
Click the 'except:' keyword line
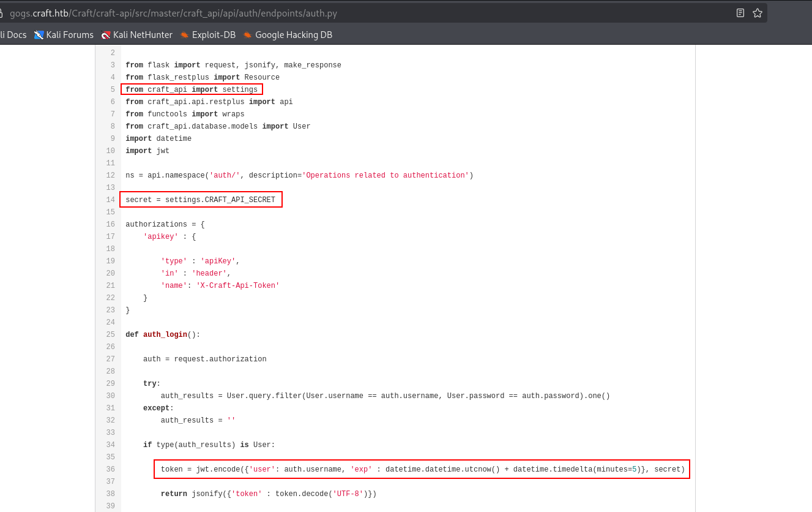[x=158, y=408]
